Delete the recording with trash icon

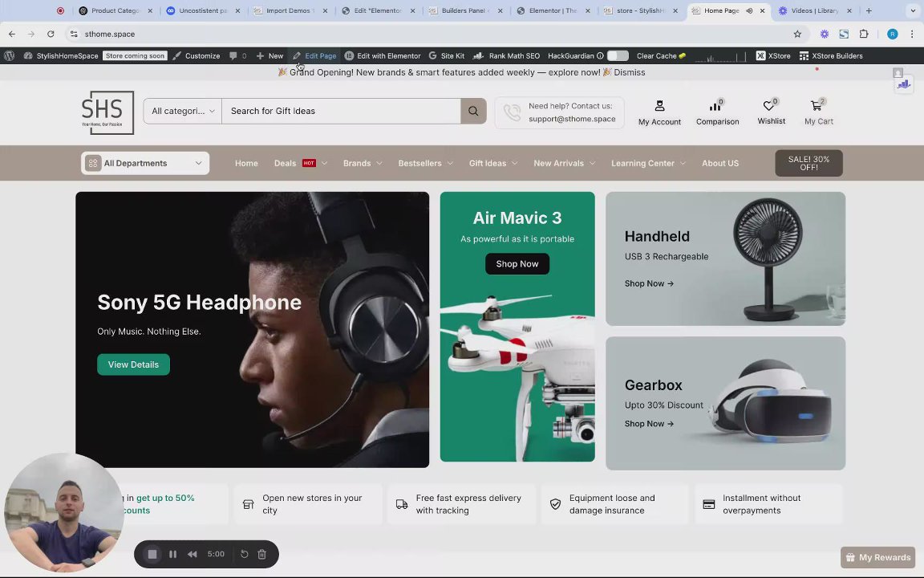[x=262, y=554]
